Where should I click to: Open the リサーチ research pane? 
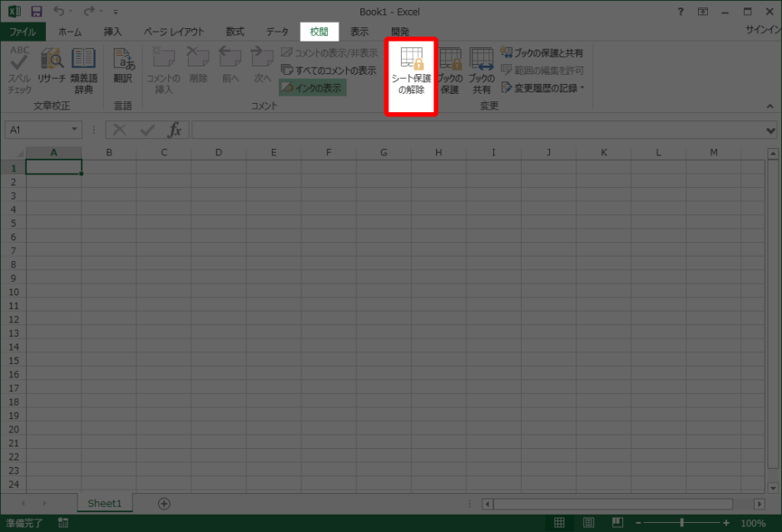(52, 71)
